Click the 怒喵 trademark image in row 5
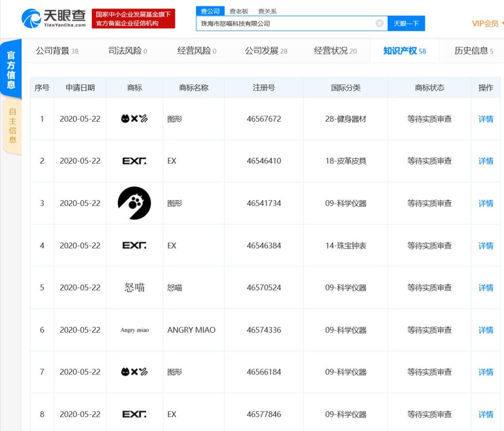The width and height of the screenshot is (504, 431). pyautogui.click(x=134, y=287)
